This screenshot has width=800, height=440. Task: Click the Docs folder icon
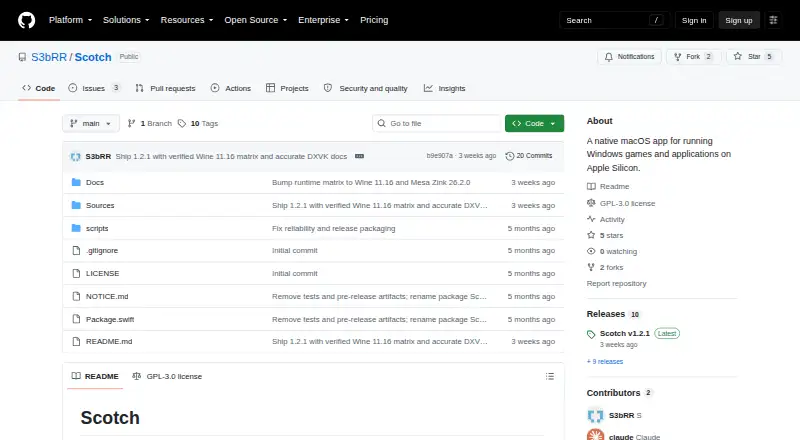pyautogui.click(x=76, y=182)
